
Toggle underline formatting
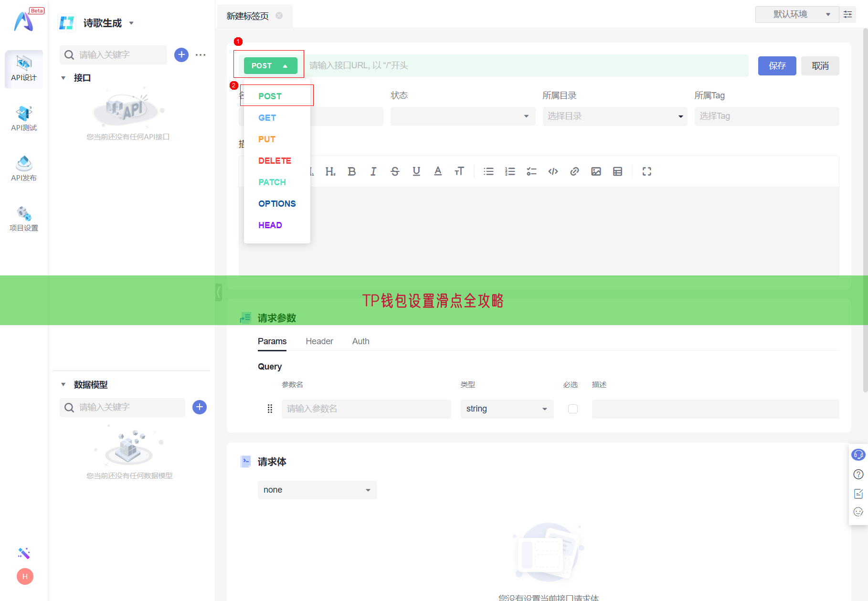pyautogui.click(x=416, y=171)
